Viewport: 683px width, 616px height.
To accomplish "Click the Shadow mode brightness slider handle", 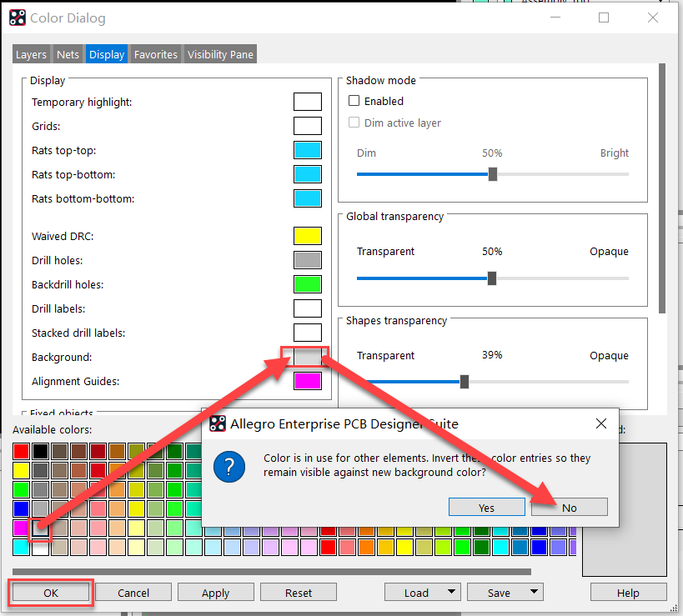I will (493, 174).
